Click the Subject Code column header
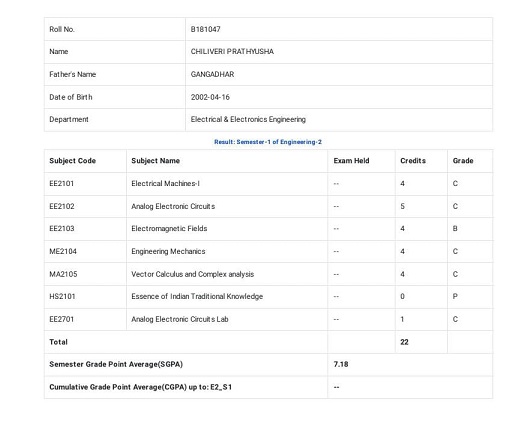 (72, 161)
